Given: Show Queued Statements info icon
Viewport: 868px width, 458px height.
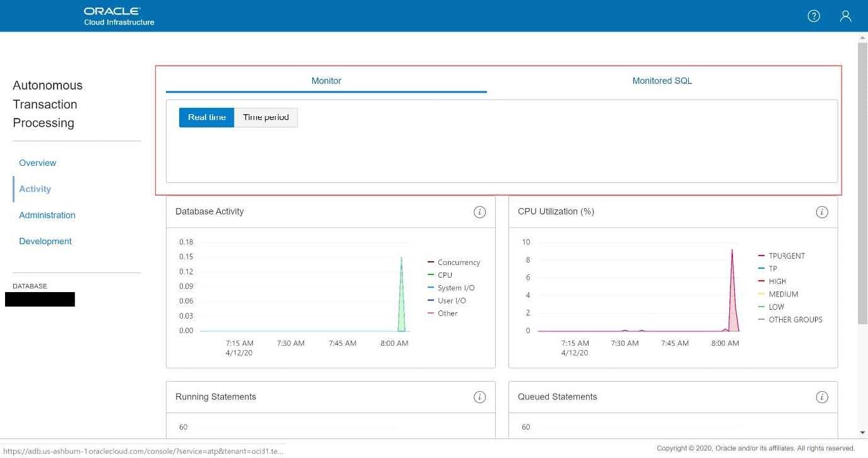Looking at the screenshot, I should [822, 397].
